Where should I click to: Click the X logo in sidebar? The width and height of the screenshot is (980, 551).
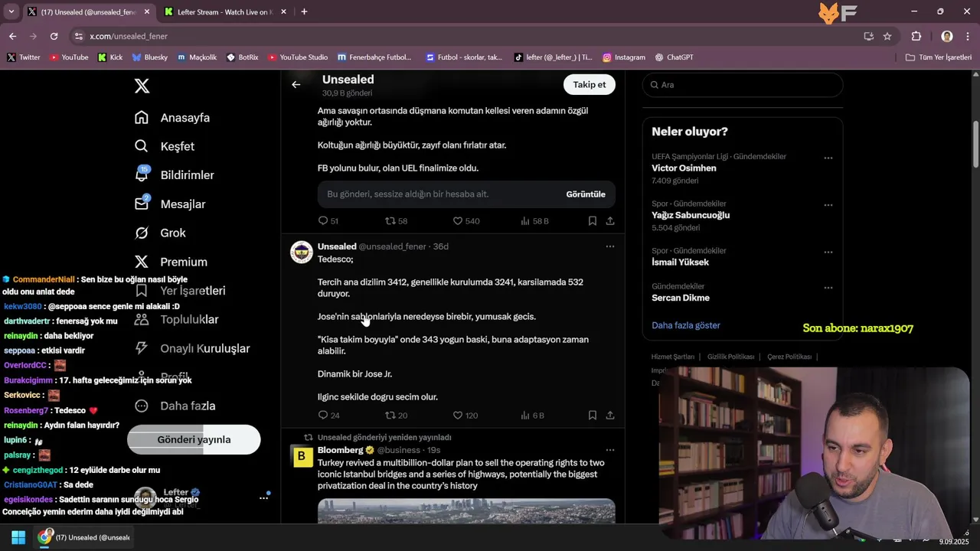142,86
